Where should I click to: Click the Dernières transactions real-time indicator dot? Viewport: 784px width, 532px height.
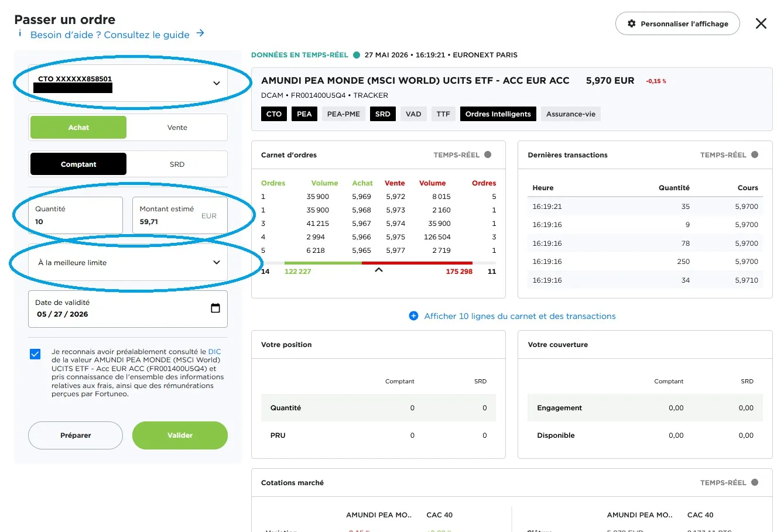pos(755,155)
